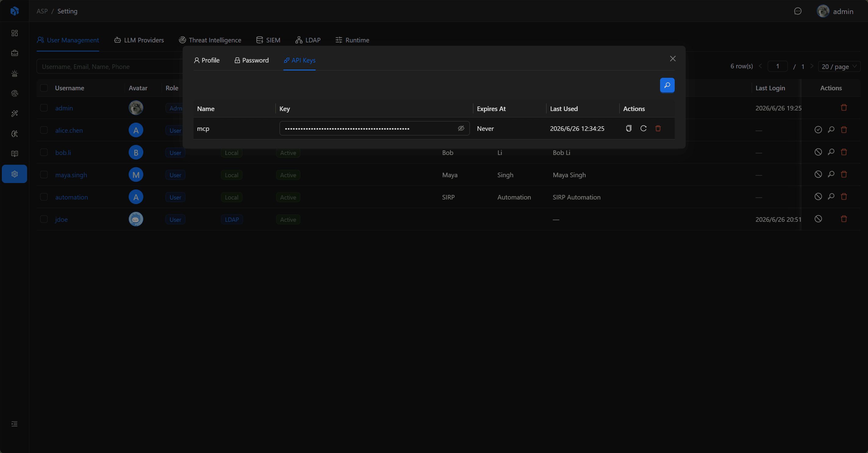This screenshot has height=453, width=868.
Task: Click the ASP logo icon
Action: (x=15, y=11)
